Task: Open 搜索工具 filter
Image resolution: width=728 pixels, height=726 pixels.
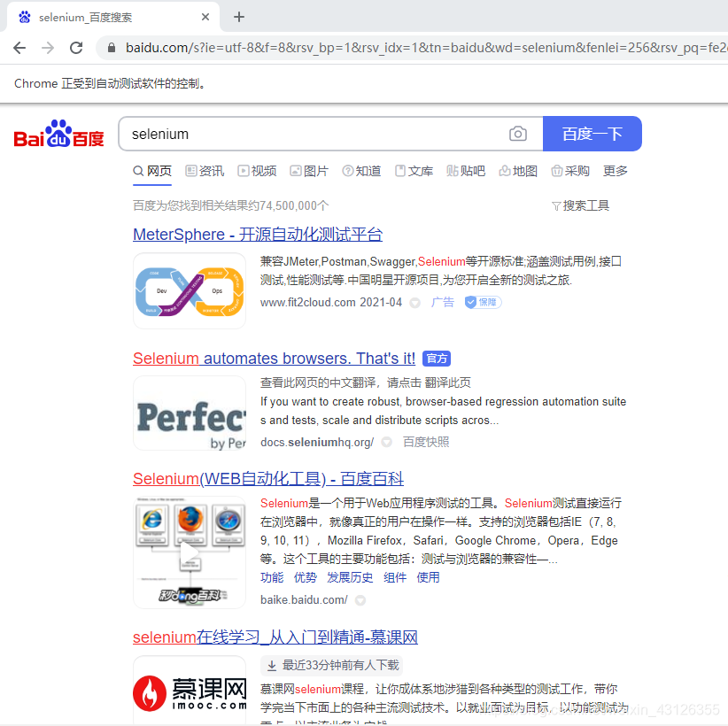Action: 581,205
